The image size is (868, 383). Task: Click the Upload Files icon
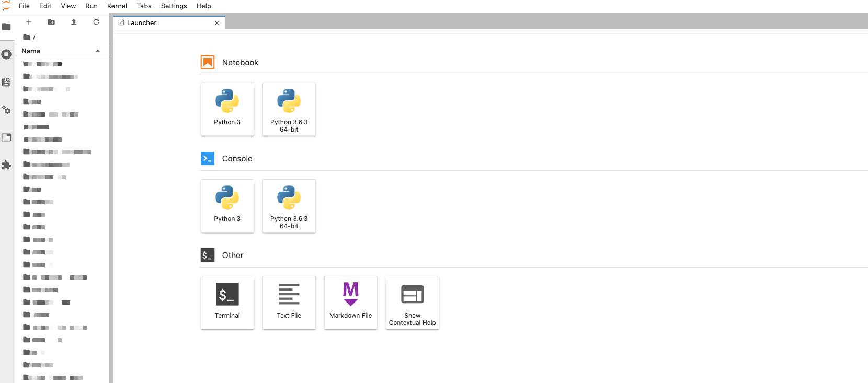tap(74, 22)
